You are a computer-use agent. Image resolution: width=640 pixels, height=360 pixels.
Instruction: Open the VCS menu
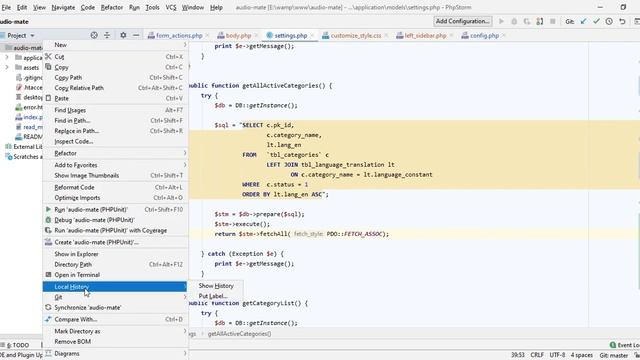[171, 7]
